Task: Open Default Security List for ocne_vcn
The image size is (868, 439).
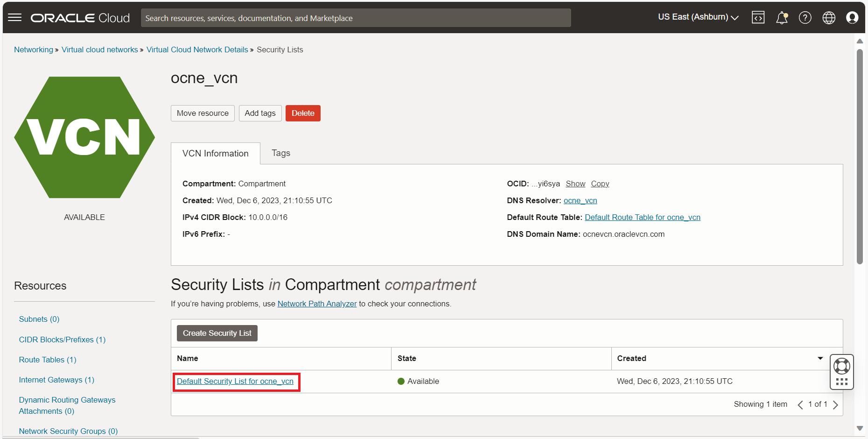Action: click(x=235, y=381)
